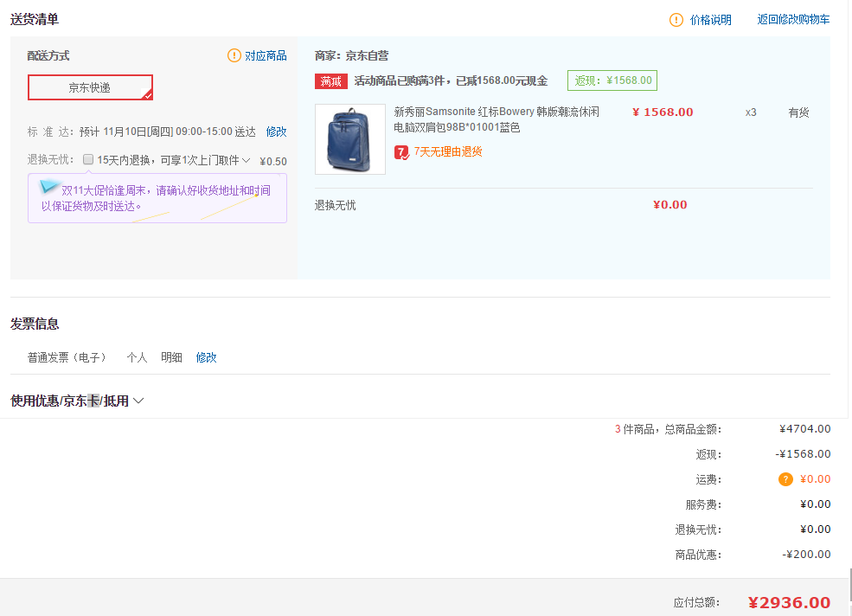Click 返回修改购物车 link

(793, 20)
